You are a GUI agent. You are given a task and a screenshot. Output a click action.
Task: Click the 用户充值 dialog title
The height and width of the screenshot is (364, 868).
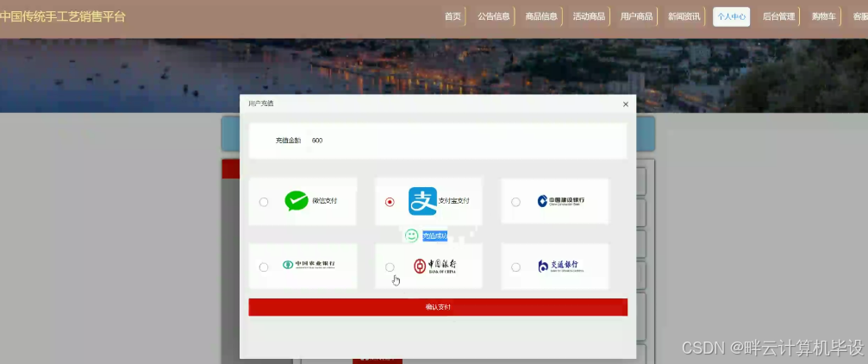(x=260, y=104)
